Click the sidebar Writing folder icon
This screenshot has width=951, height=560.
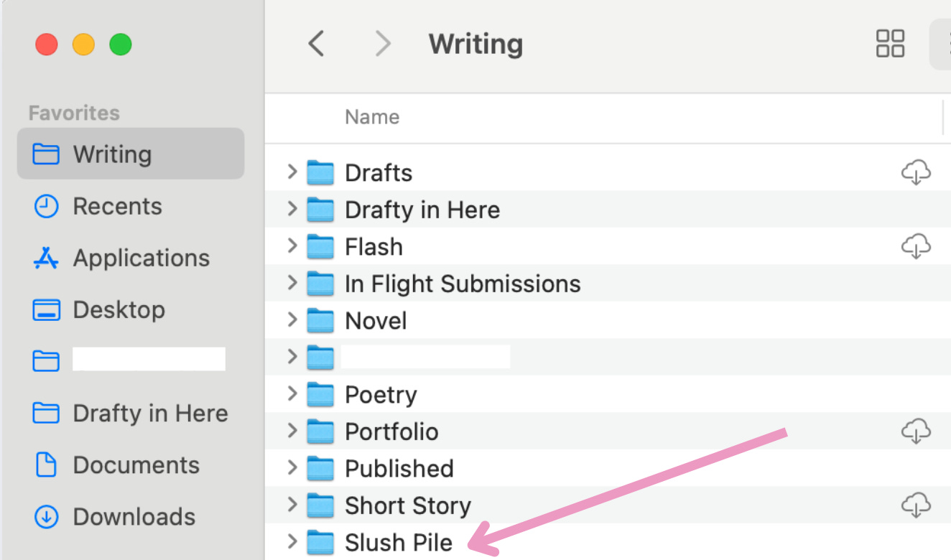pyautogui.click(x=46, y=154)
